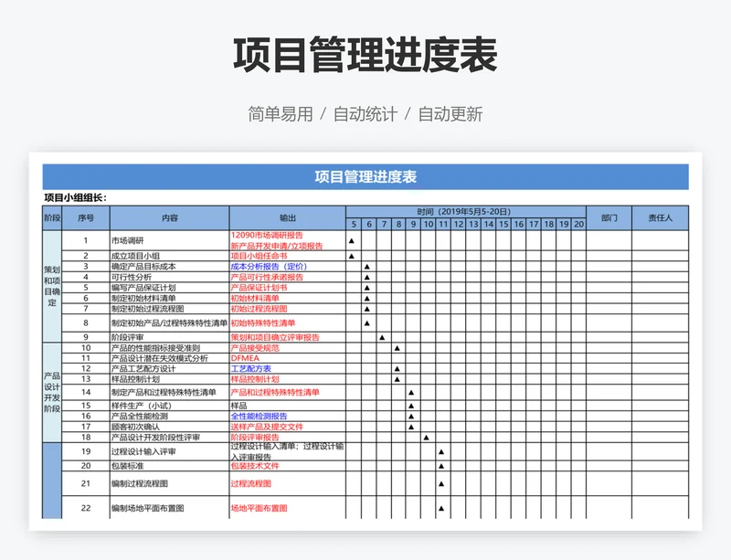
Task: Select date column header 20
Action: point(578,225)
